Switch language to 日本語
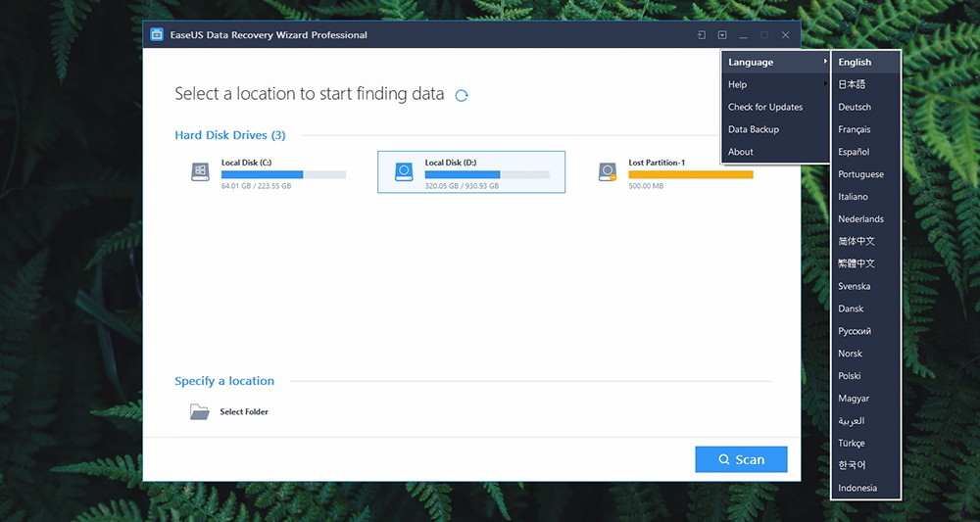 click(865, 84)
